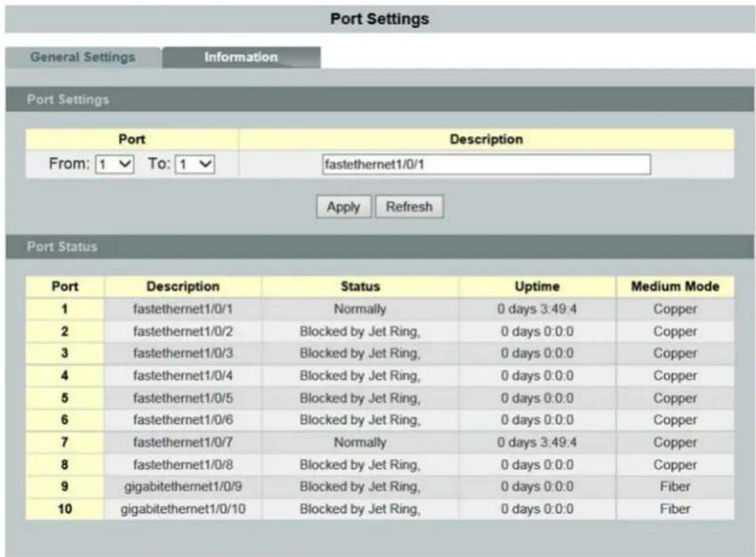Click port number 10 in status table
This screenshot has height=557, width=756.
64,509
